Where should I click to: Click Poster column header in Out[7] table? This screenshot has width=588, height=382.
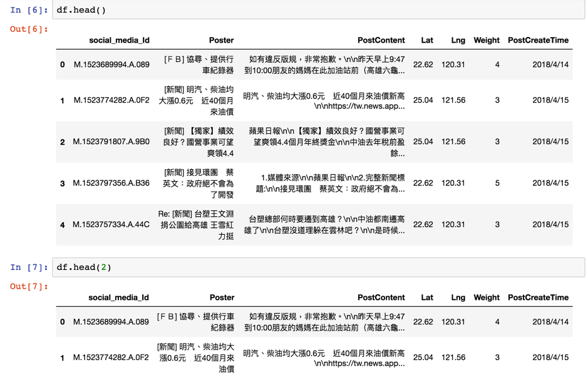[222, 297]
